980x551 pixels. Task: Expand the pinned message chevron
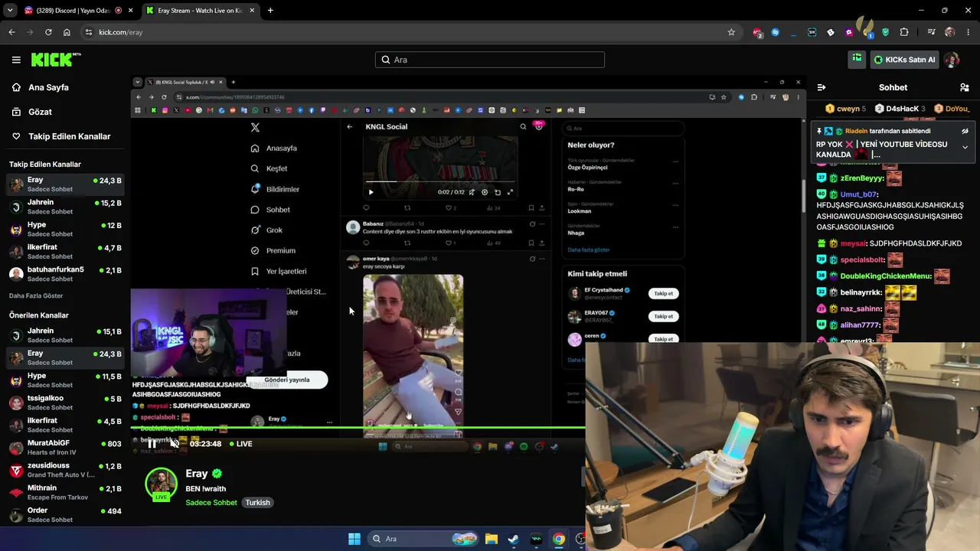[965, 147]
